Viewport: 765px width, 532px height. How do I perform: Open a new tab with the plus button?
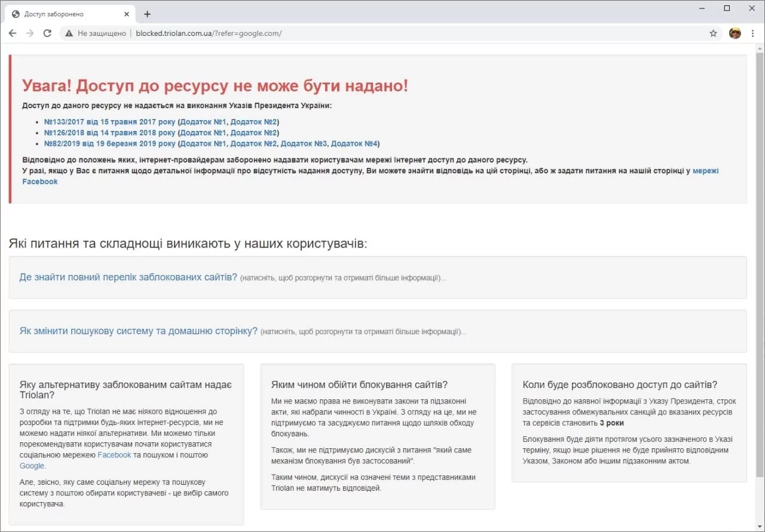(148, 14)
